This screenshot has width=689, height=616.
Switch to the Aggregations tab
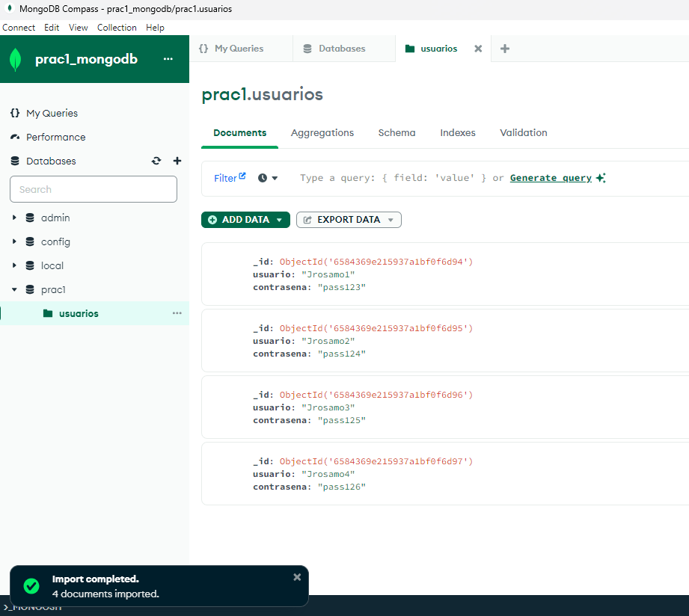322,132
